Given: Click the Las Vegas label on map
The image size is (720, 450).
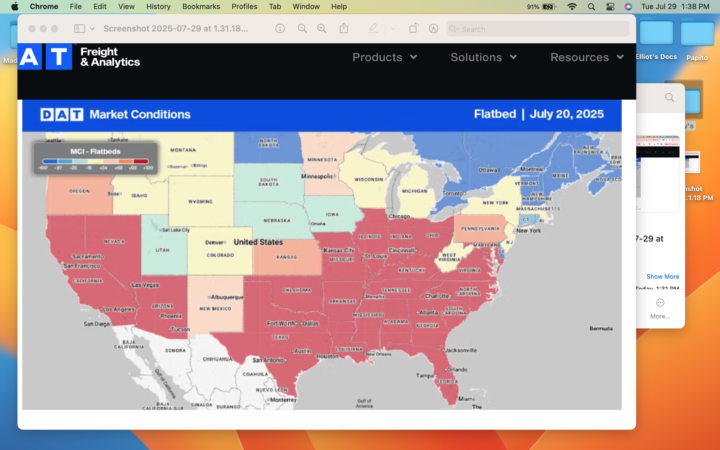Looking at the screenshot, I should coord(145,285).
